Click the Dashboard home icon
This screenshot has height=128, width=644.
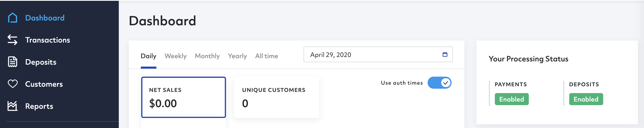[x=12, y=18]
